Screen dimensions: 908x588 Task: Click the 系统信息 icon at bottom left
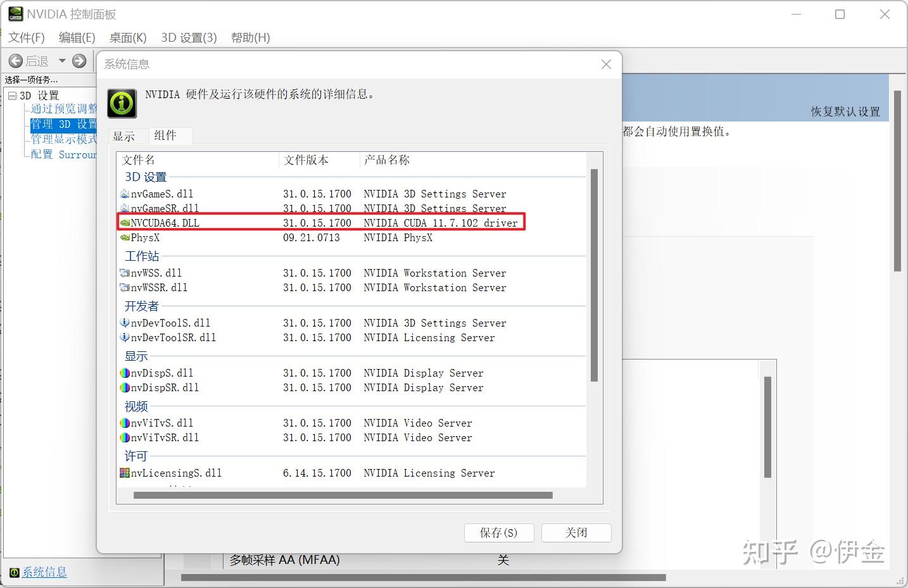(13, 572)
